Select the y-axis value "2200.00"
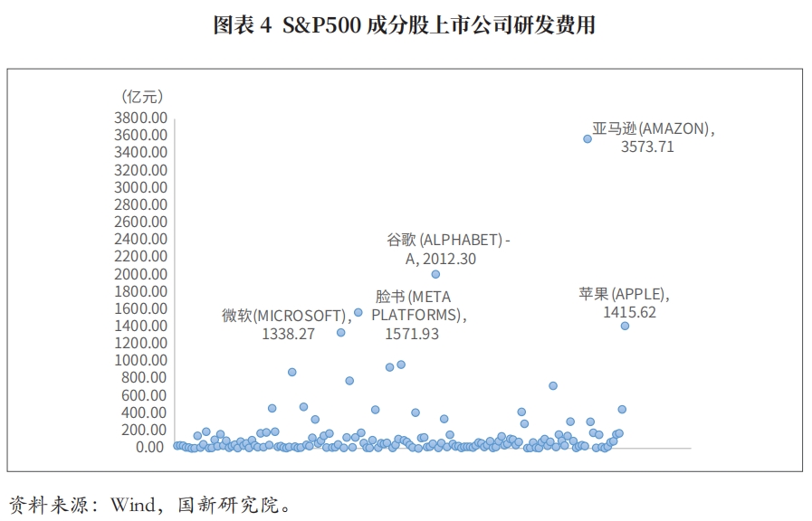Viewport: 812px width, 521px height. (141, 257)
